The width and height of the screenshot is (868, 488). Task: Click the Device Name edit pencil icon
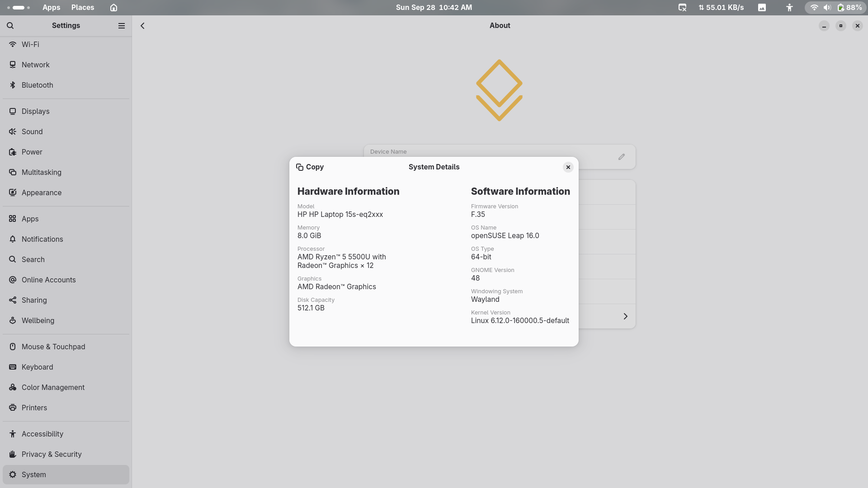pyautogui.click(x=622, y=157)
